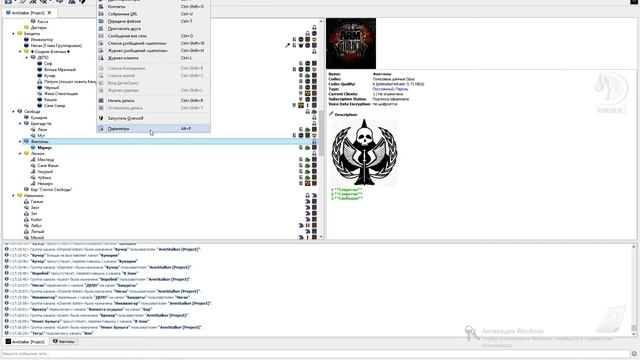This screenshot has height=360, width=640.
Task: Click the "Постоянный, Пароль" type value
Action: click(390, 89)
